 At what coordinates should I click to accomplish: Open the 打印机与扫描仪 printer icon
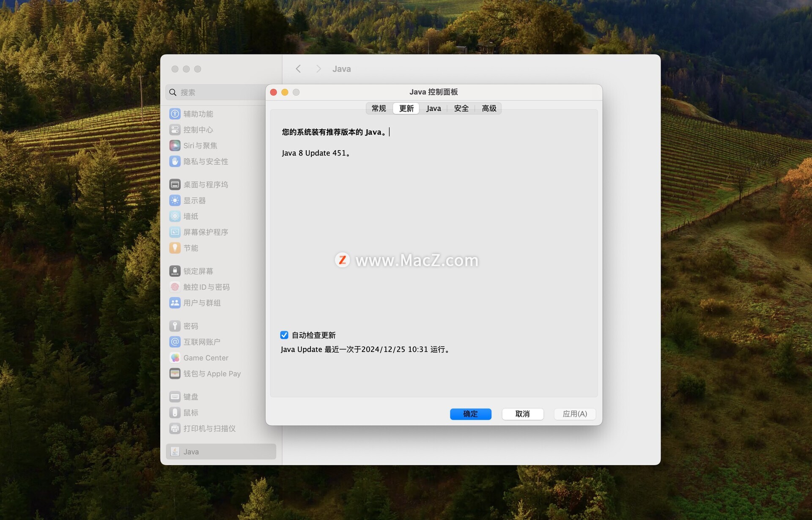(x=175, y=429)
